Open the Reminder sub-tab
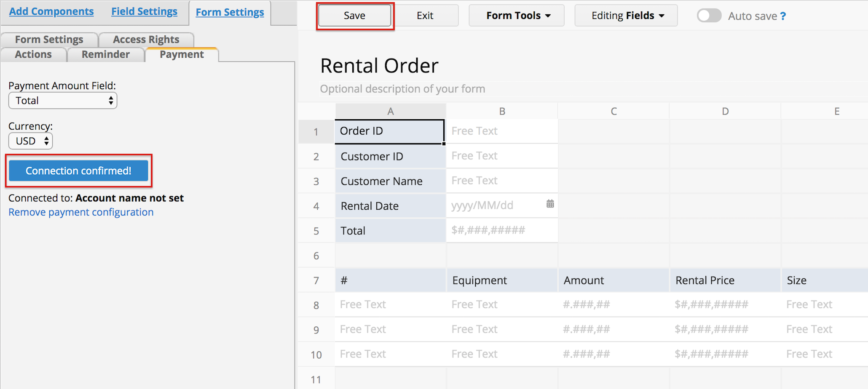The height and width of the screenshot is (389, 868). click(106, 55)
